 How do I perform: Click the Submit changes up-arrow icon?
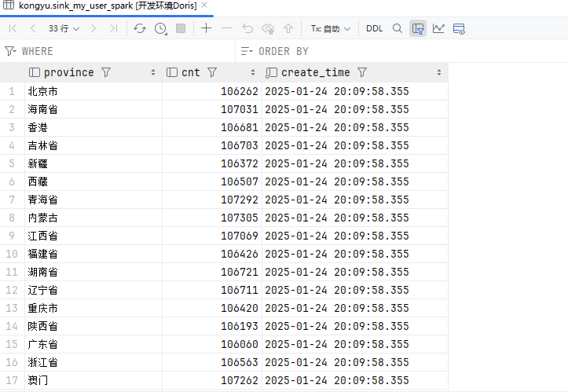[x=288, y=28]
